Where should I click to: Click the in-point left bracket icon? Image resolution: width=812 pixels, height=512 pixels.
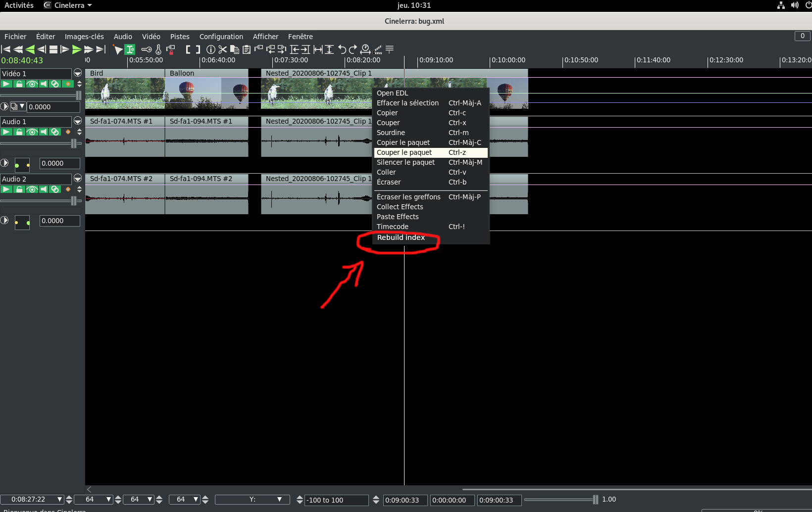[188, 49]
